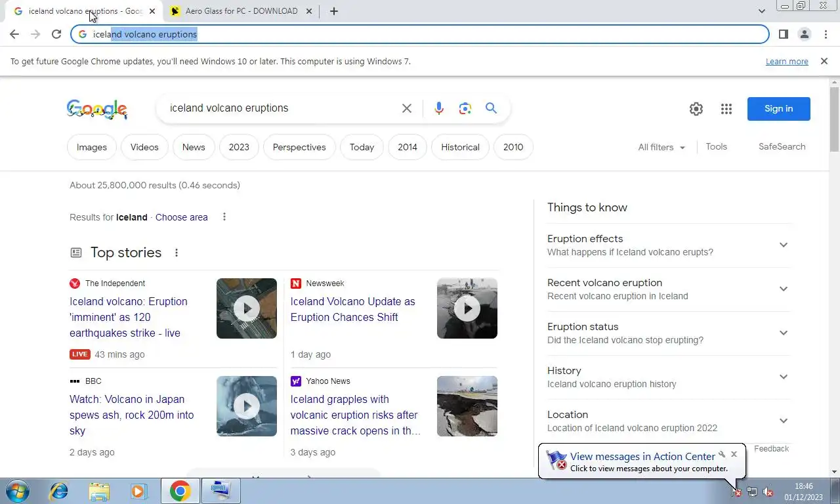840x504 pixels.
Task: Click the magnifying glass search icon
Action: [x=491, y=108]
